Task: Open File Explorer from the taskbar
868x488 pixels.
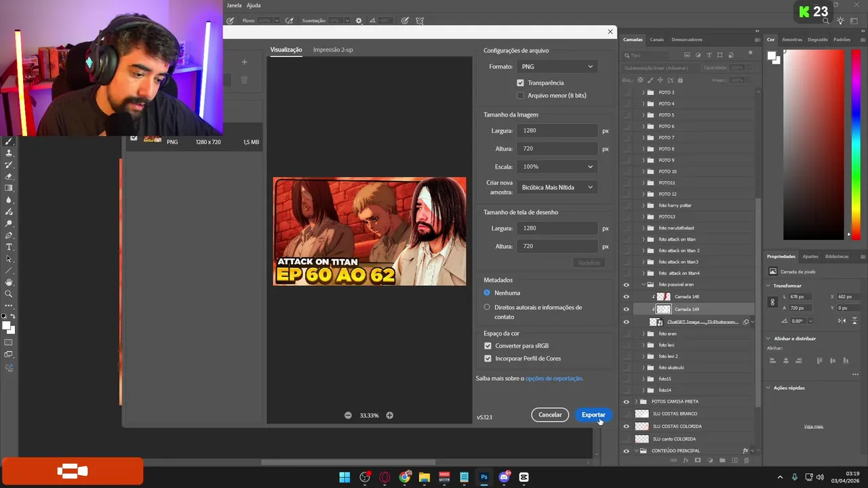Action: [425, 477]
